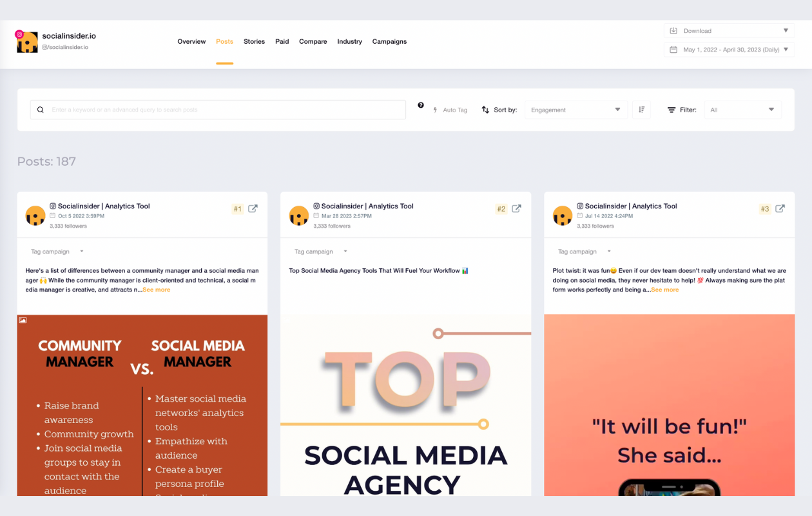Click the avatar on the Oct 5 2022 post
This screenshot has height=516, width=812.
pyautogui.click(x=35, y=215)
